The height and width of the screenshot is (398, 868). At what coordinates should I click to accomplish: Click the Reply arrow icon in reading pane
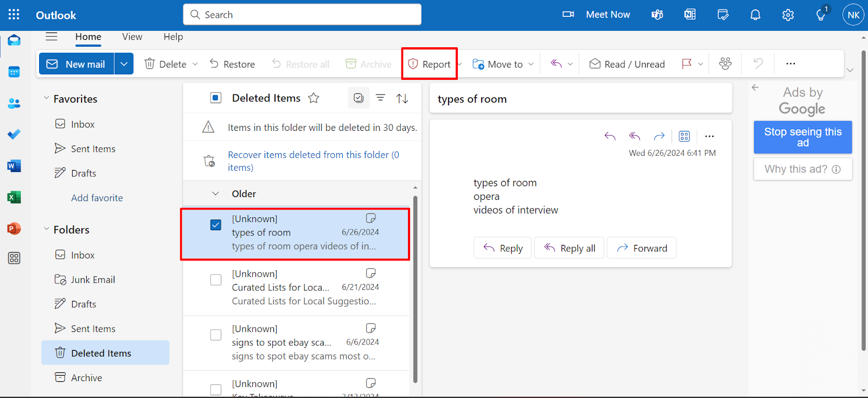[610, 136]
